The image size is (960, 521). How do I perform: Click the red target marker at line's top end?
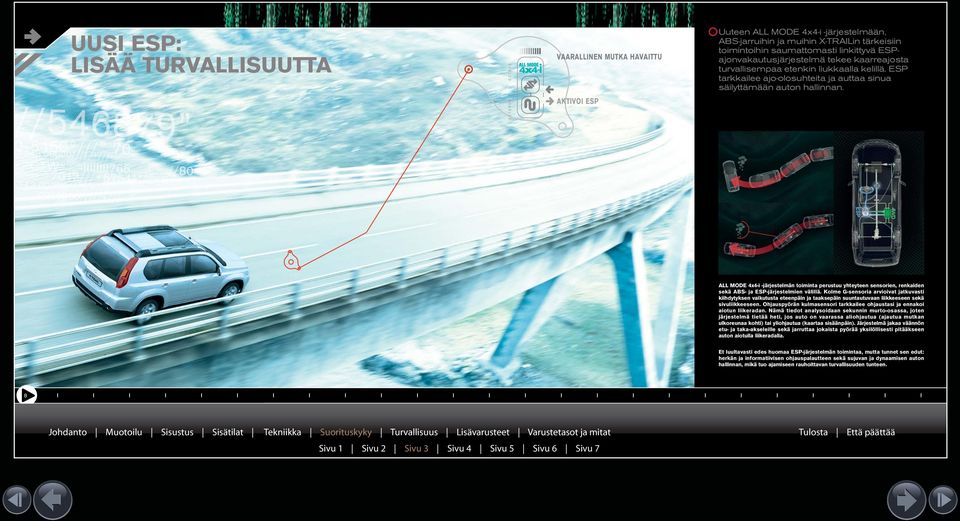468,70
